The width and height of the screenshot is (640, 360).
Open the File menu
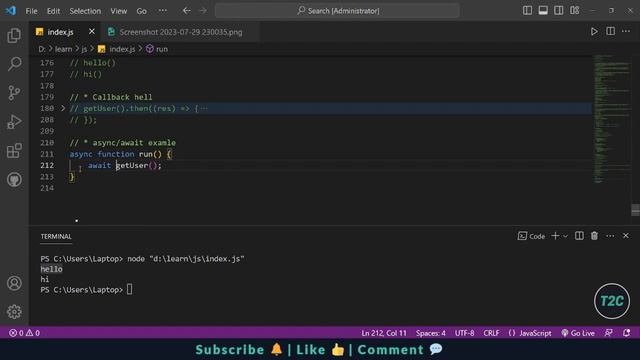pos(31,11)
